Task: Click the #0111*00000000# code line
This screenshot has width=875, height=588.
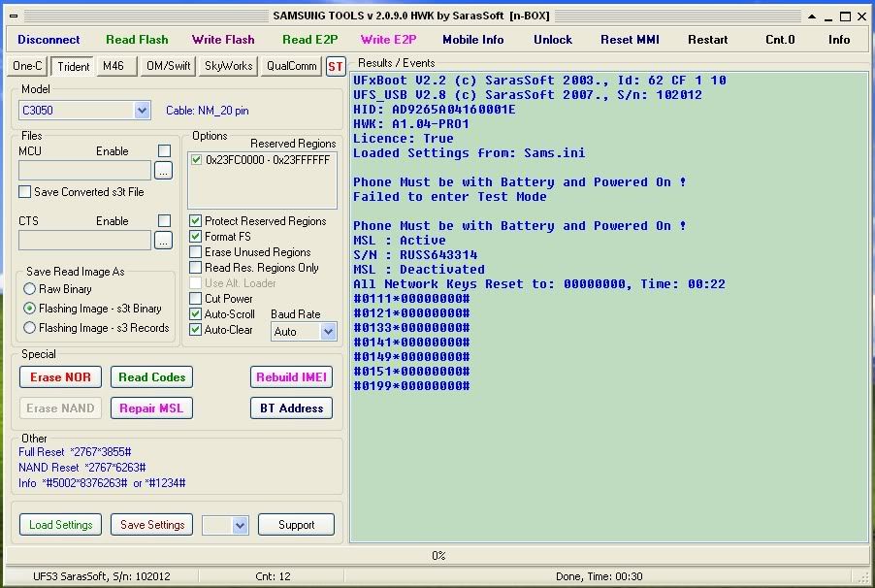Action: [411, 299]
